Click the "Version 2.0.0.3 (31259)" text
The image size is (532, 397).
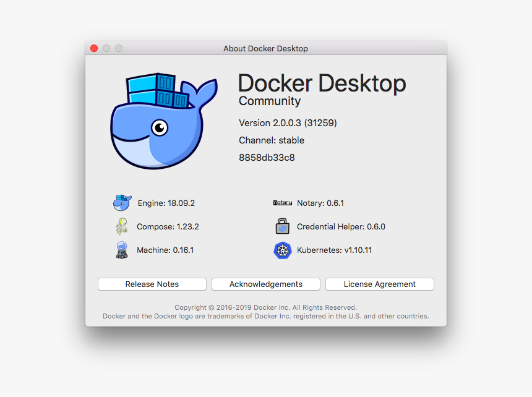click(x=288, y=122)
